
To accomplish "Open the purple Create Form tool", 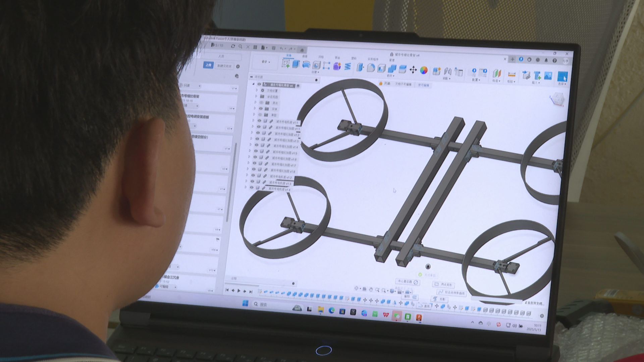I will coord(337,66).
